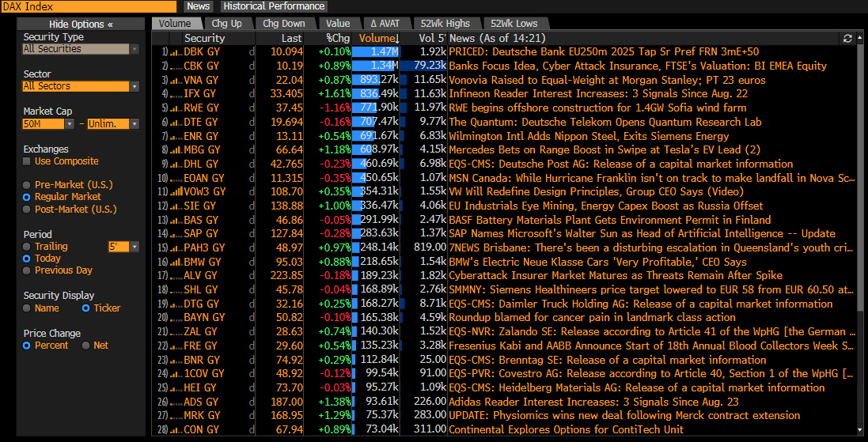Image resolution: width=868 pixels, height=442 pixels.
Task: Switch to the Volume tab
Action: click(174, 23)
